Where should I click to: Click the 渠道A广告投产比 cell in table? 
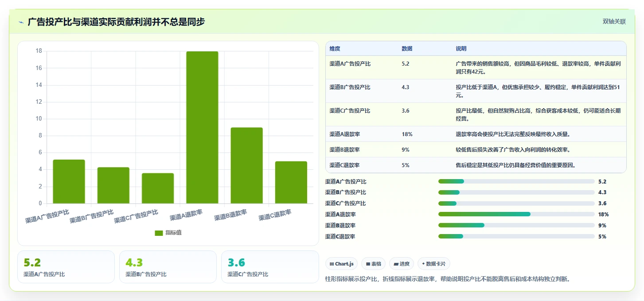point(350,64)
